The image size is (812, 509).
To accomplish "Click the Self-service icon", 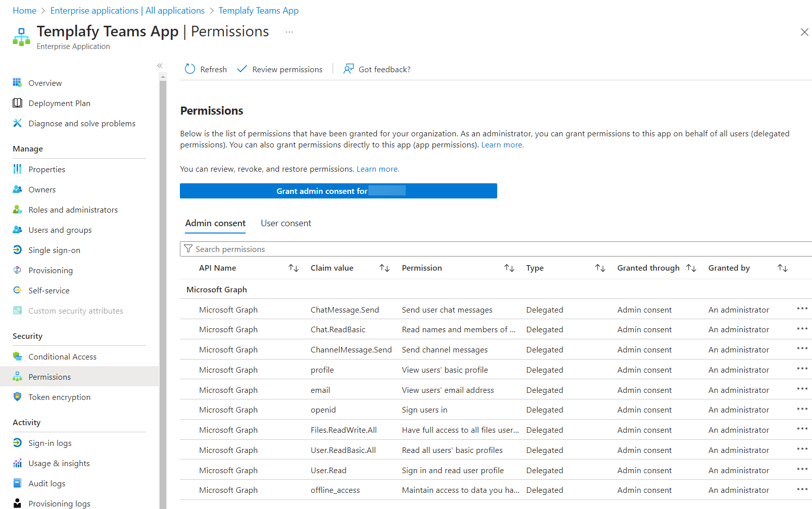I will point(17,290).
